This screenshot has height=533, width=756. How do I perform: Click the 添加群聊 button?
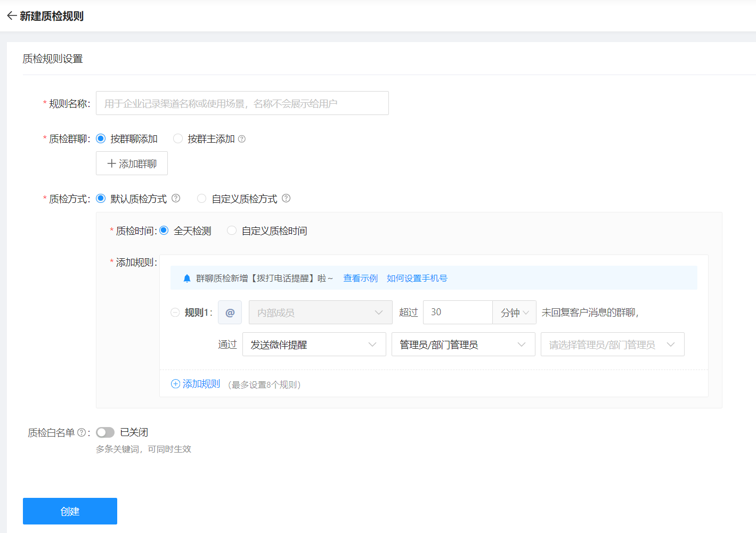click(x=132, y=163)
